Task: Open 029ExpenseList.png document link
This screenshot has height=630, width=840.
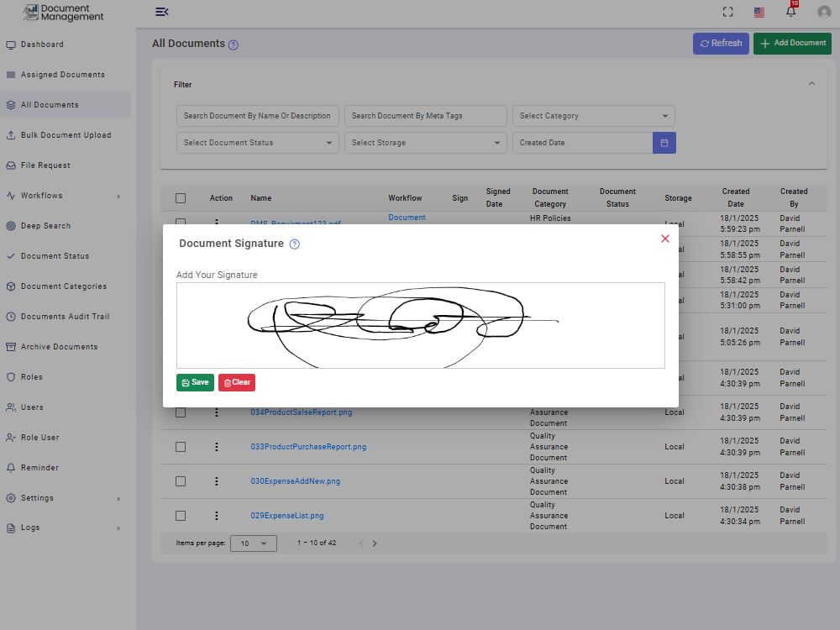Action: click(287, 516)
